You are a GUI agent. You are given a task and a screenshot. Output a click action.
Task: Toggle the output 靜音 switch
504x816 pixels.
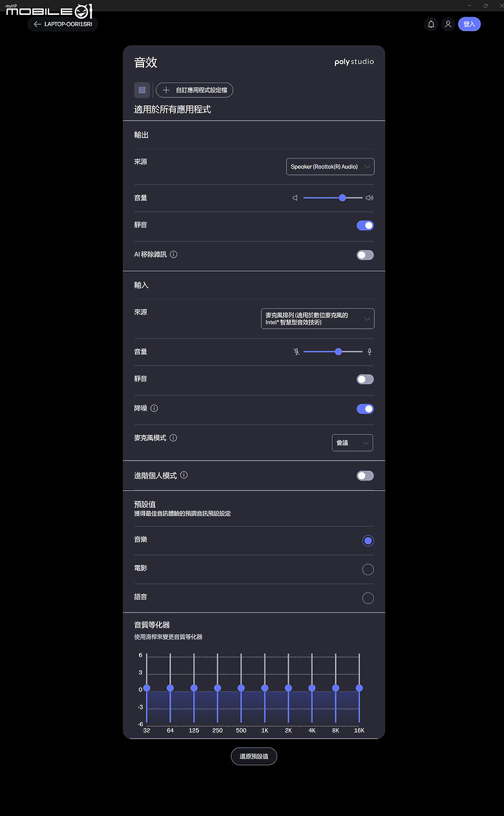365,226
